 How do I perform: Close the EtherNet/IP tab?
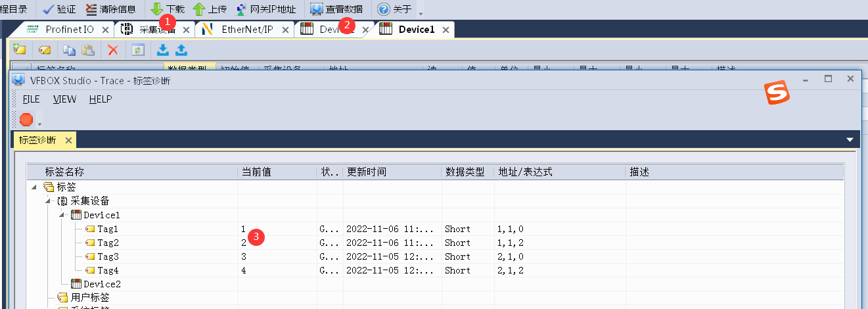pyautogui.click(x=285, y=30)
